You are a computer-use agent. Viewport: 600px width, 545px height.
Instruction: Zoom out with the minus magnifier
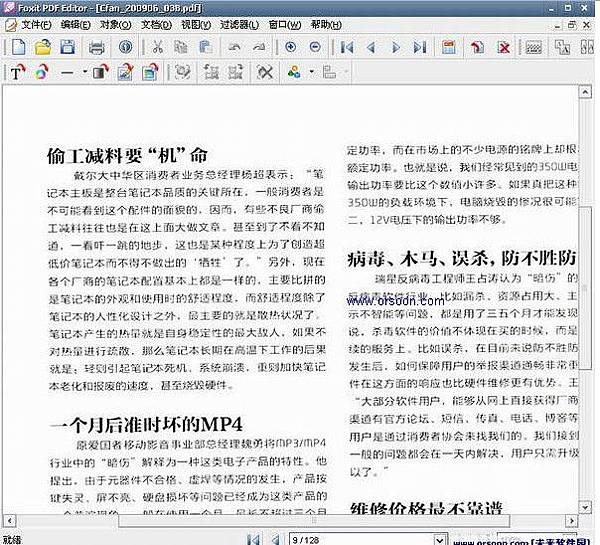pos(315,47)
